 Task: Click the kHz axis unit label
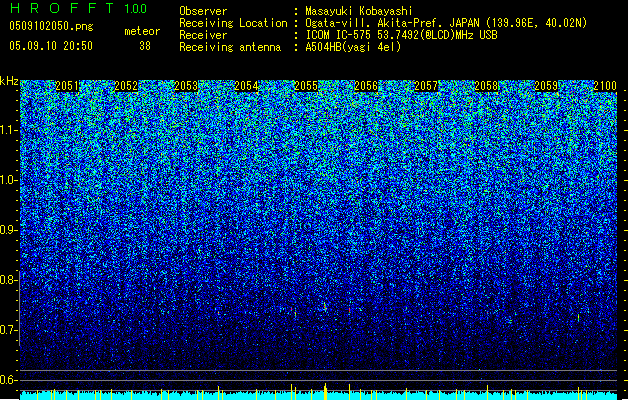(x=9, y=81)
